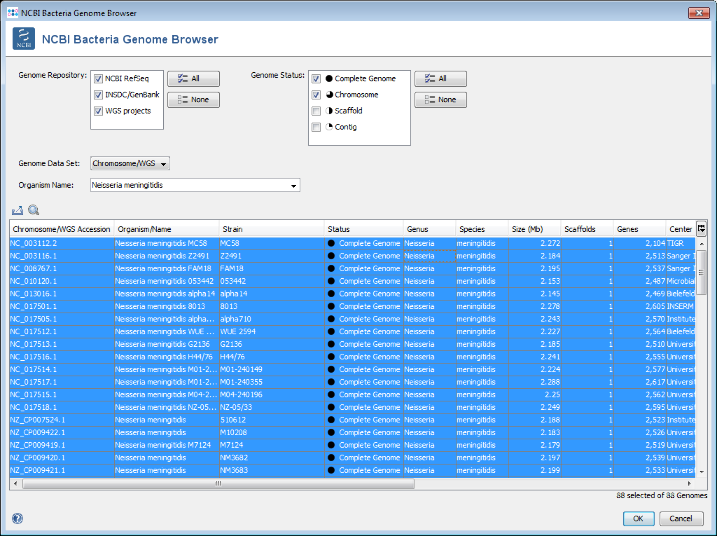Screen dimensions: 717x536
Task: Expand the Organism Name combo box
Action: pos(294,185)
